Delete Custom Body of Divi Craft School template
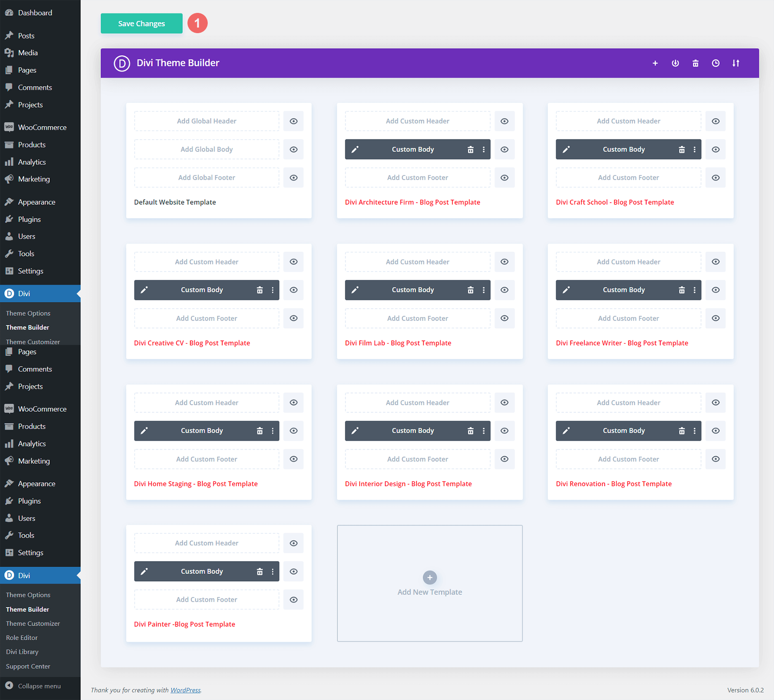Viewport: 774px width, 700px height. [x=682, y=149]
